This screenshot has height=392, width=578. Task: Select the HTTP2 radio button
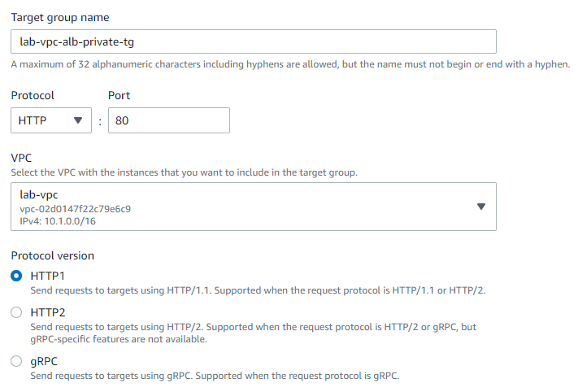(x=16, y=311)
